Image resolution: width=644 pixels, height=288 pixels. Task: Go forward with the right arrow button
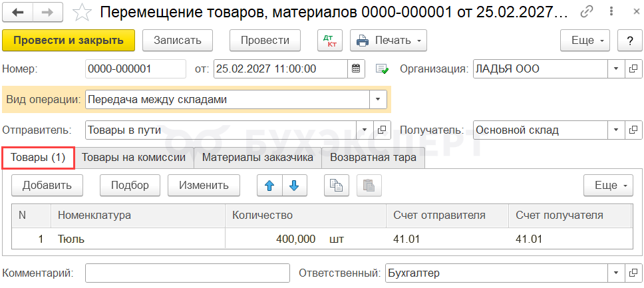(48, 13)
